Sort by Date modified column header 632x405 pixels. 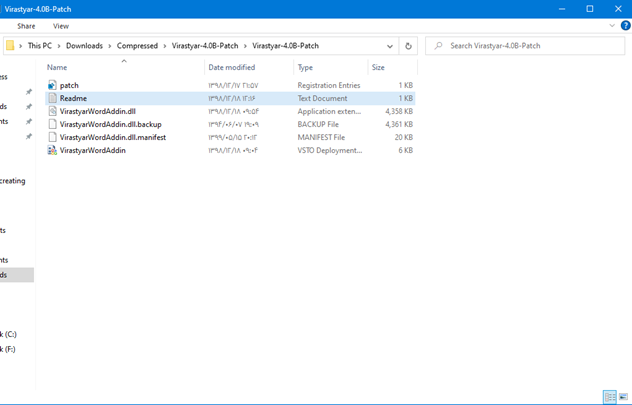[232, 67]
